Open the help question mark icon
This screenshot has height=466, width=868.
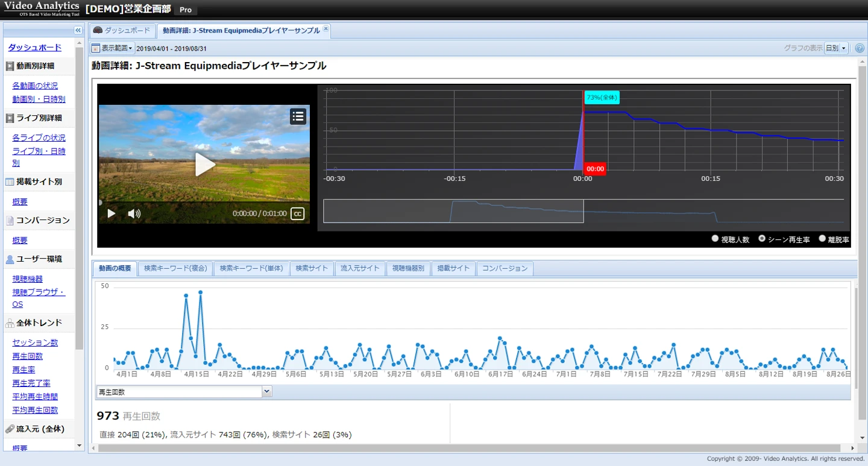click(860, 48)
